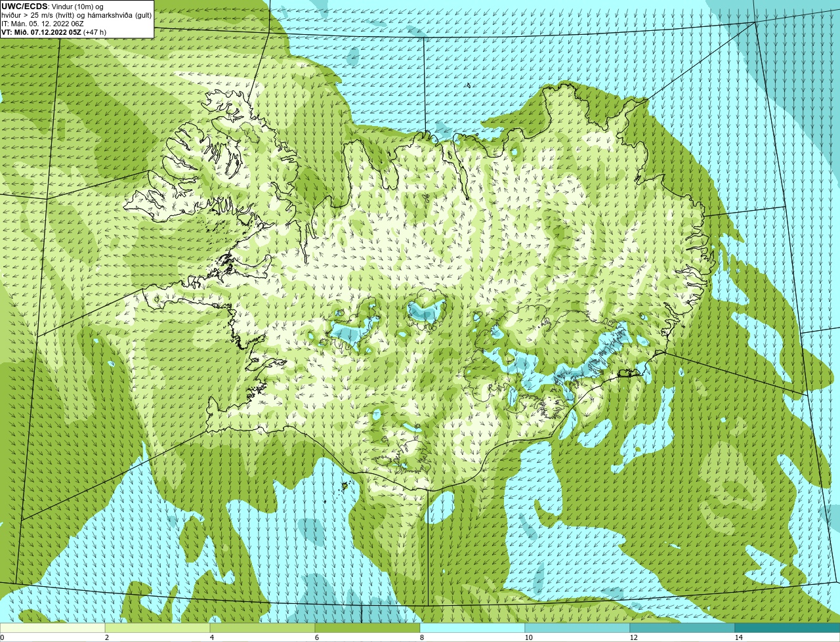Click the pale yellow 0–2 legend swatch
The height and width of the screenshot is (642, 840).
click(x=52, y=628)
